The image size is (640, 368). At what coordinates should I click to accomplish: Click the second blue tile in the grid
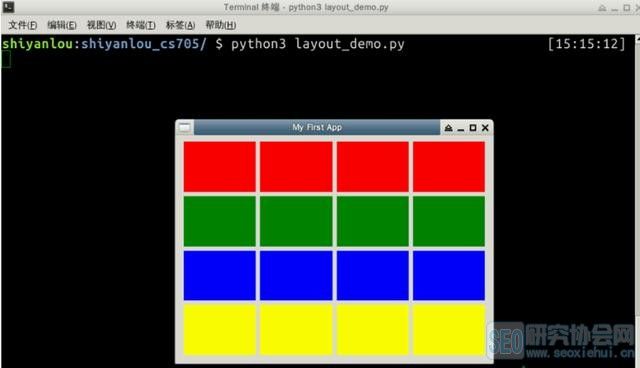click(x=296, y=275)
